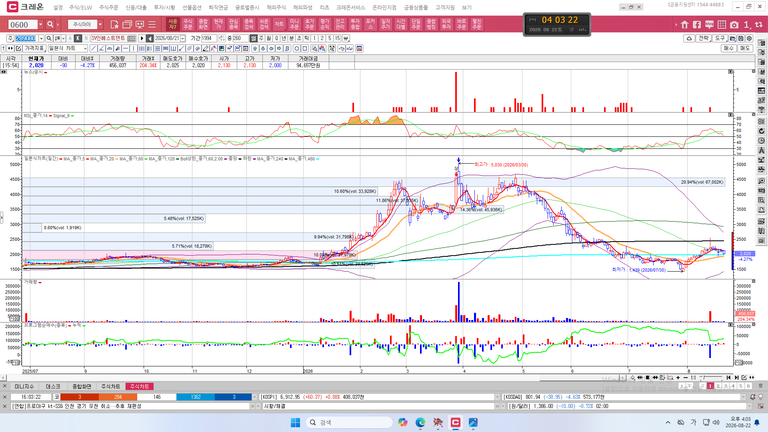Viewport: 768px width, 432px height.
Task: Select page number 1 at the bottom right
Action: tap(710, 386)
